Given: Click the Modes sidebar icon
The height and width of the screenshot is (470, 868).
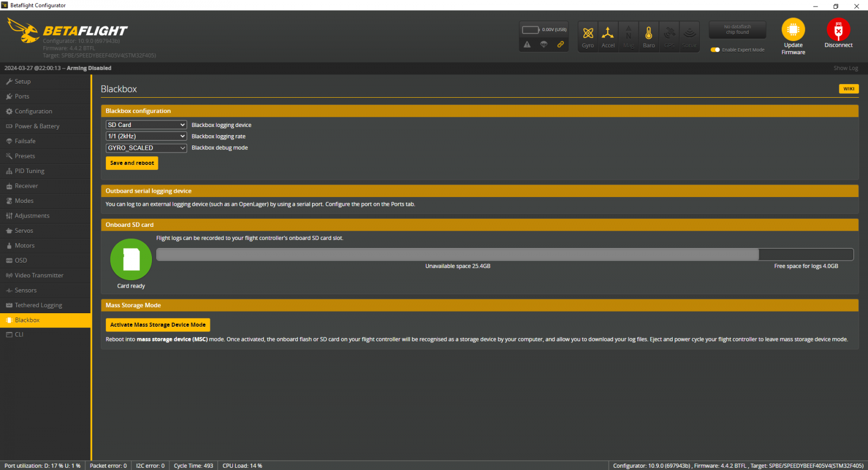Looking at the screenshot, I should coord(9,201).
